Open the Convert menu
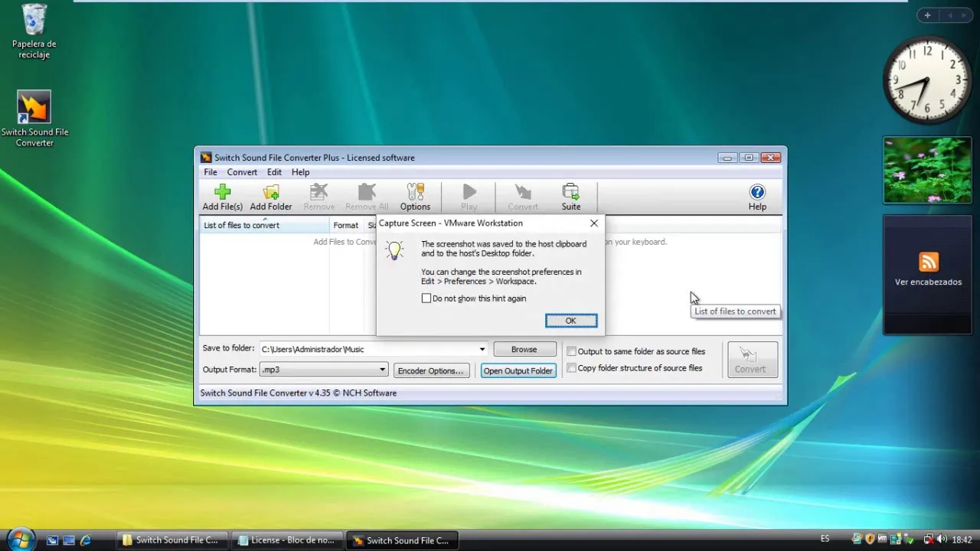980x551 pixels. (x=242, y=172)
